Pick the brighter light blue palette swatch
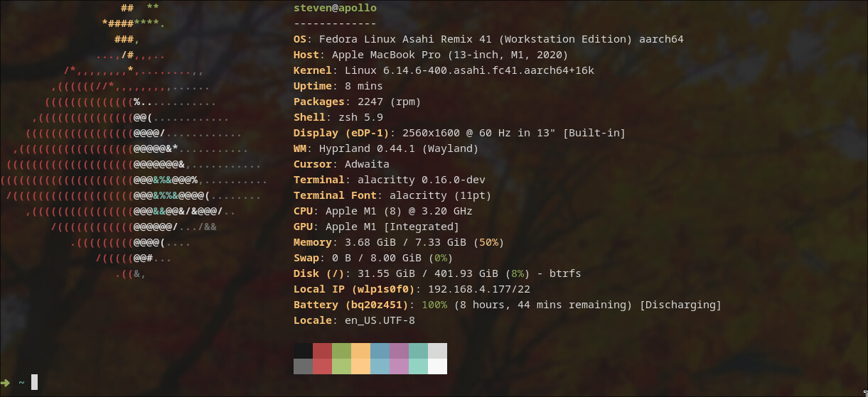The height and width of the screenshot is (397, 868). pyautogui.click(x=380, y=366)
